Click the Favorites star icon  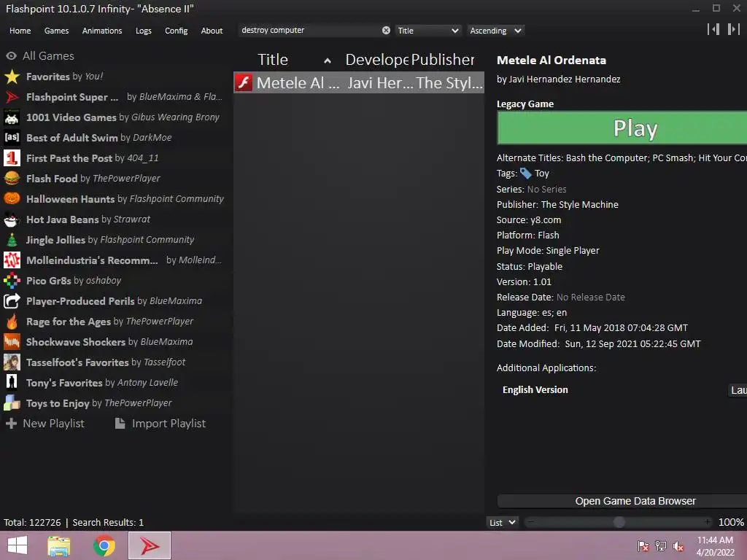12,77
